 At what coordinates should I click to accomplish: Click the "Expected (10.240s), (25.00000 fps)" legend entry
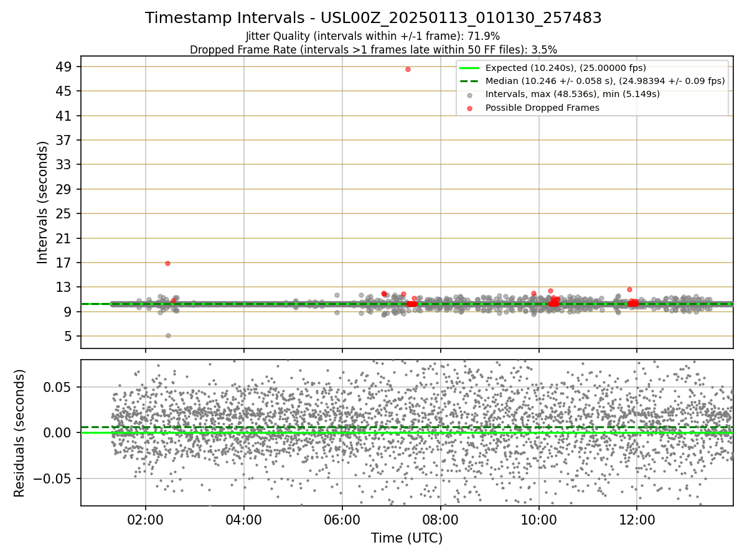(565, 68)
